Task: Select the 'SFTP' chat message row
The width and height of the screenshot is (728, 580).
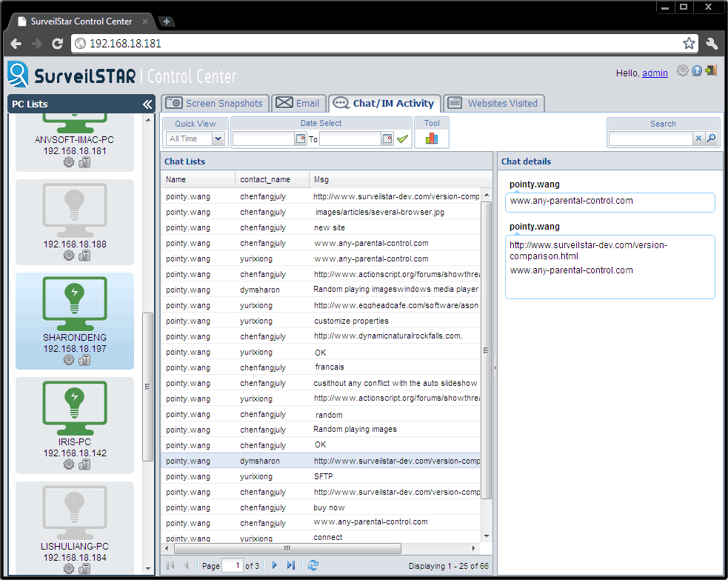Action: click(x=321, y=476)
